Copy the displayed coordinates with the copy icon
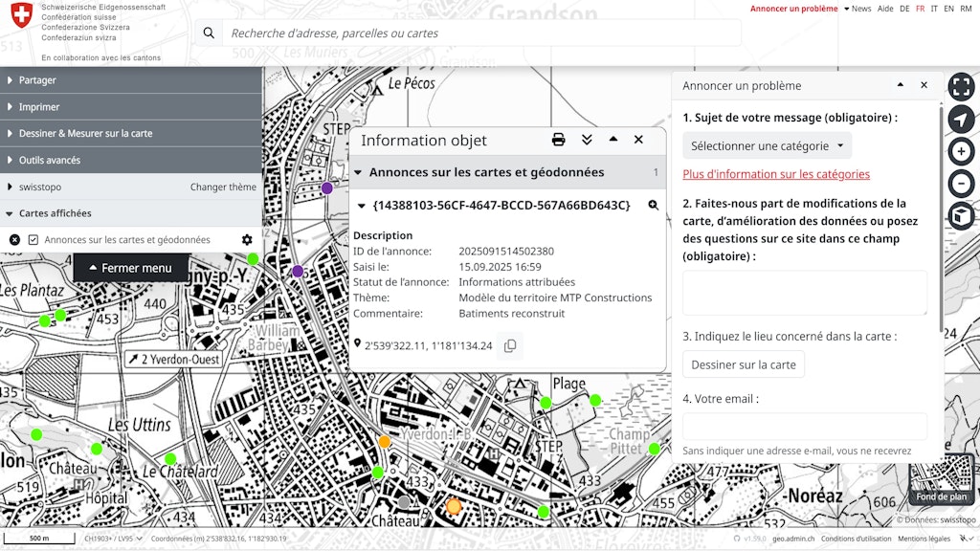 pos(510,345)
